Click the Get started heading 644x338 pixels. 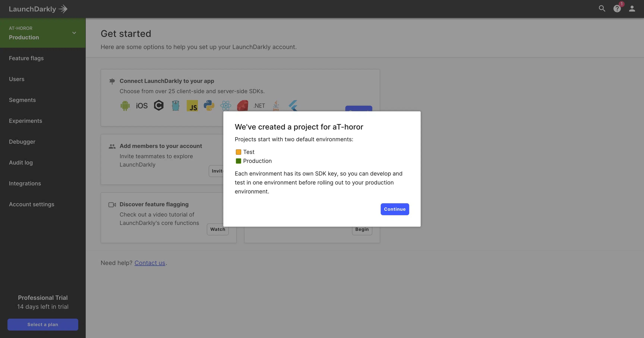(x=126, y=34)
